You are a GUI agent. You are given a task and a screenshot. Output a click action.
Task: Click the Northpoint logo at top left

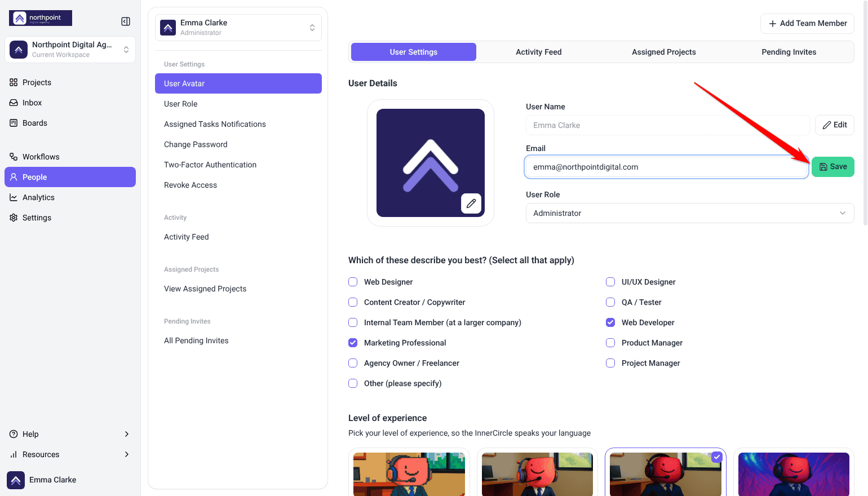[x=41, y=18]
